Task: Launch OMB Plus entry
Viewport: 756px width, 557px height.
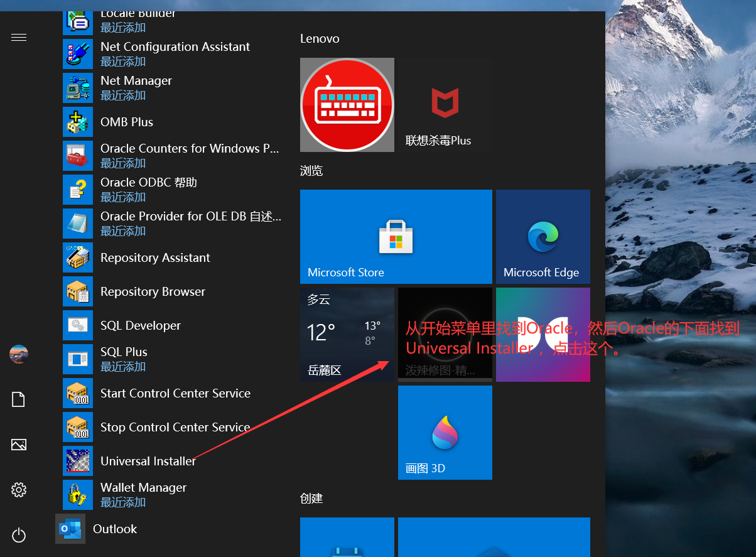Action: click(x=173, y=122)
